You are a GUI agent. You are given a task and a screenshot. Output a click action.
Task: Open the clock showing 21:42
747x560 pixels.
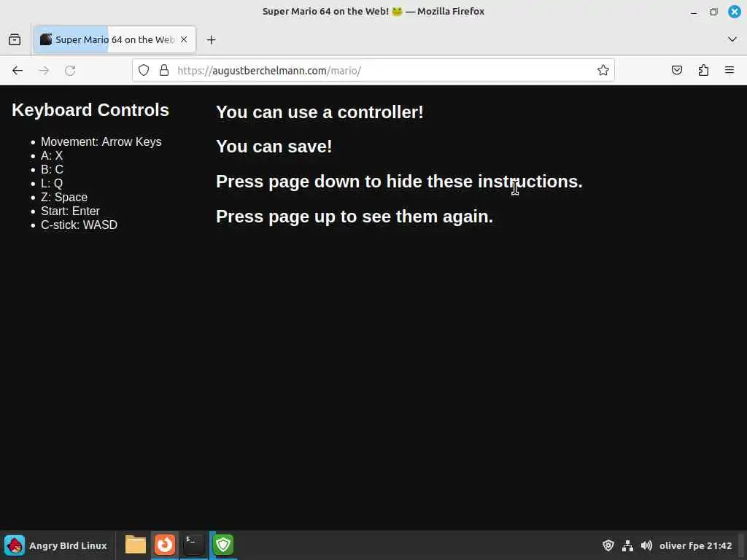point(719,545)
